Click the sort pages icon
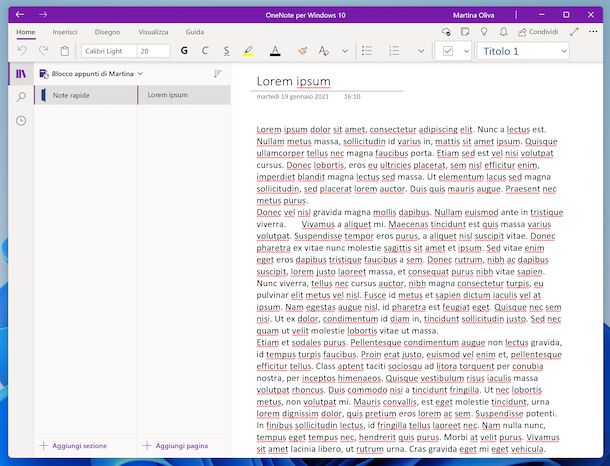Viewport: 610px width, 466px height. [218, 74]
